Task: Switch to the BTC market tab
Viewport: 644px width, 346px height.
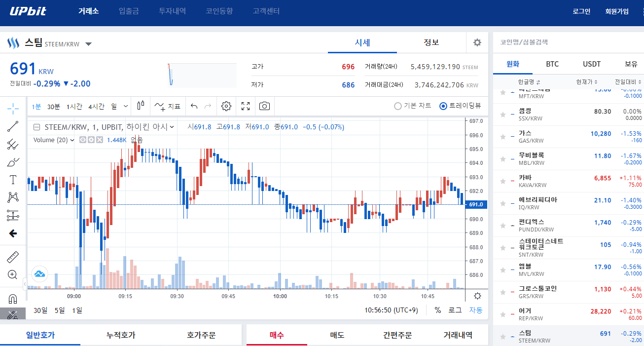Action: [x=552, y=64]
